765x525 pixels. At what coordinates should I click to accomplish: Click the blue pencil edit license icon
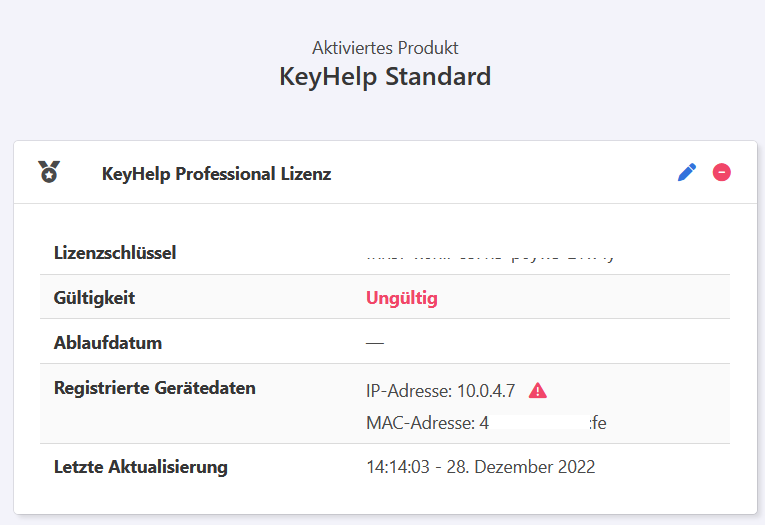[687, 173]
